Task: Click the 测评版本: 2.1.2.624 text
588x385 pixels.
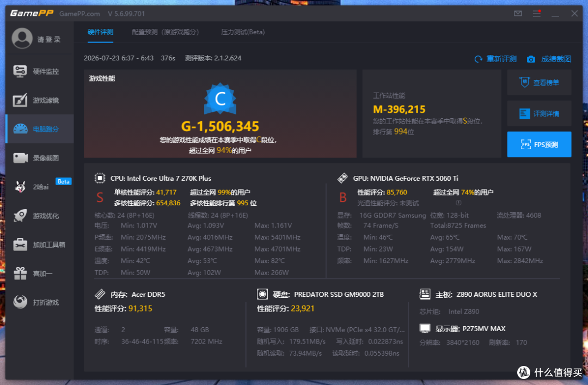Action: click(213, 58)
